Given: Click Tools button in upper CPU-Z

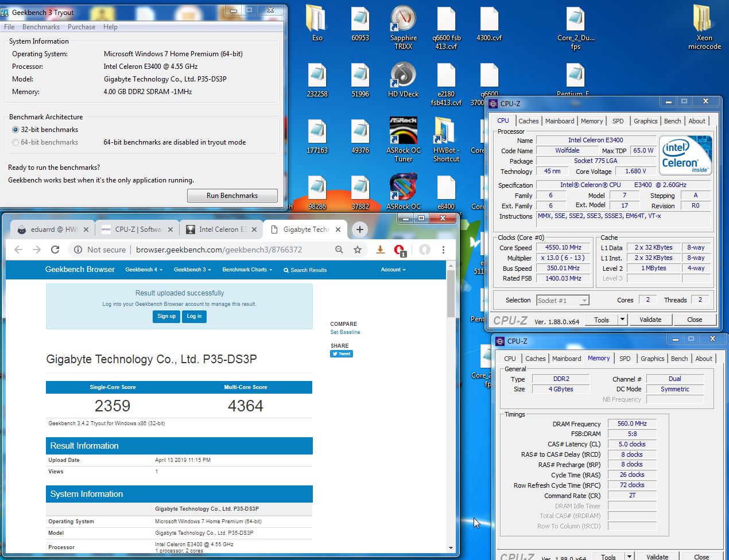Looking at the screenshot, I should coord(602,320).
